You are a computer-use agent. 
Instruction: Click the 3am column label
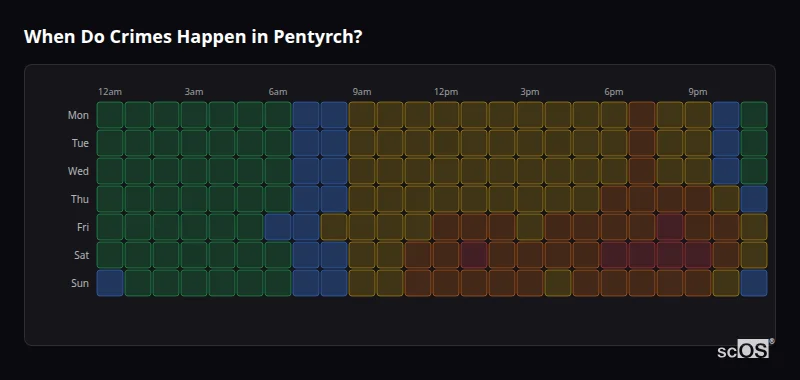click(x=194, y=92)
